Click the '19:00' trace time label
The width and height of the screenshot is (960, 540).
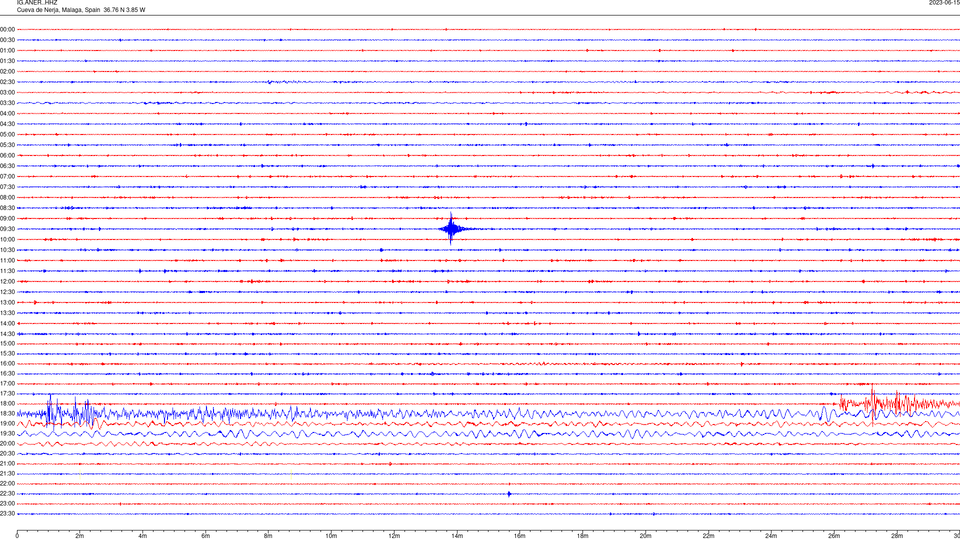[x=7, y=424]
